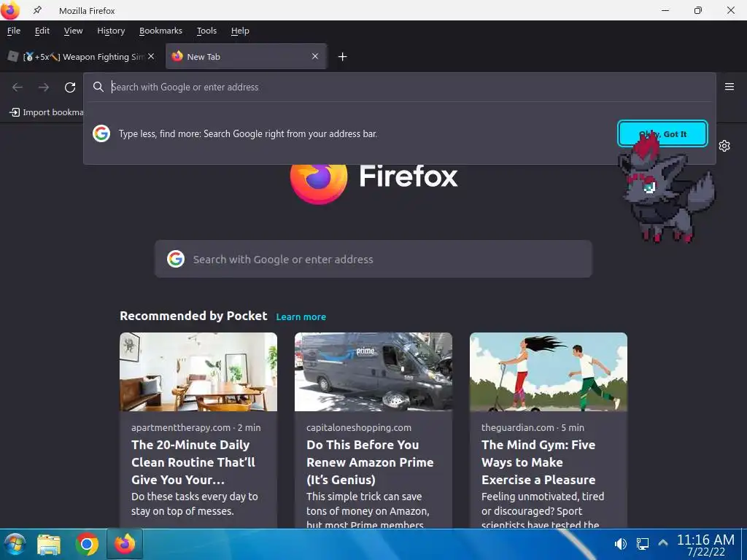Click Google icon in center search box

point(176,259)
